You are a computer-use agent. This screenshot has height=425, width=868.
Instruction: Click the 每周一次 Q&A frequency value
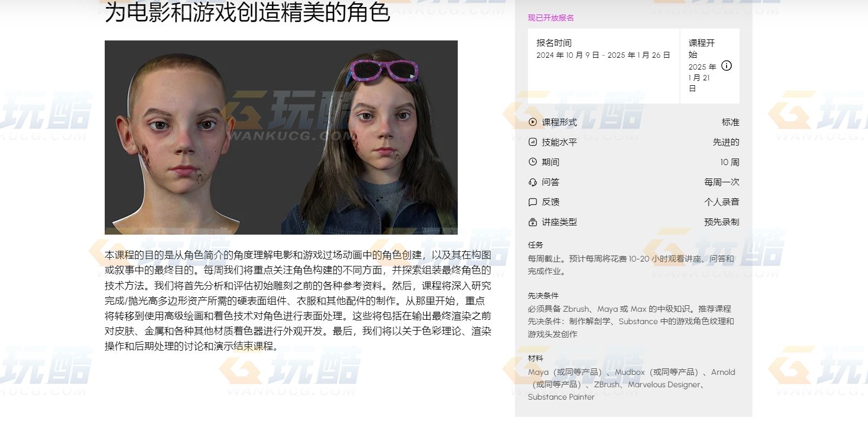click(x=722, y=182)
